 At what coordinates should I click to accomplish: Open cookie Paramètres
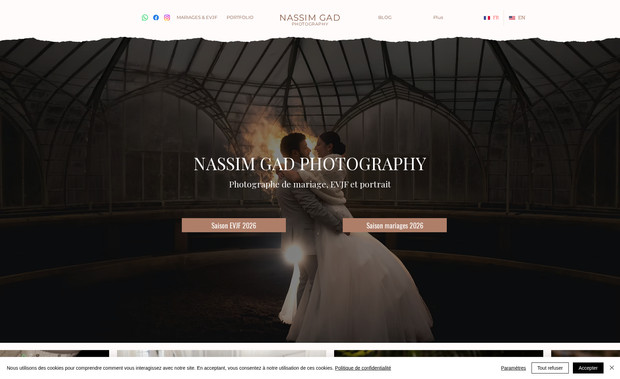[513, 368]
